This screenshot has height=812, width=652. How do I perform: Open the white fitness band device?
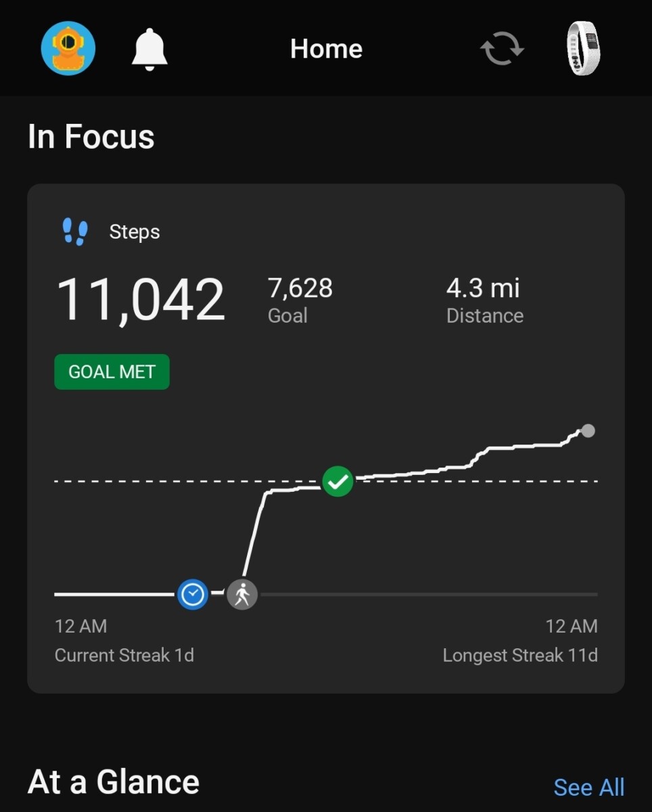pyautogui.click(x=583, y=48)
